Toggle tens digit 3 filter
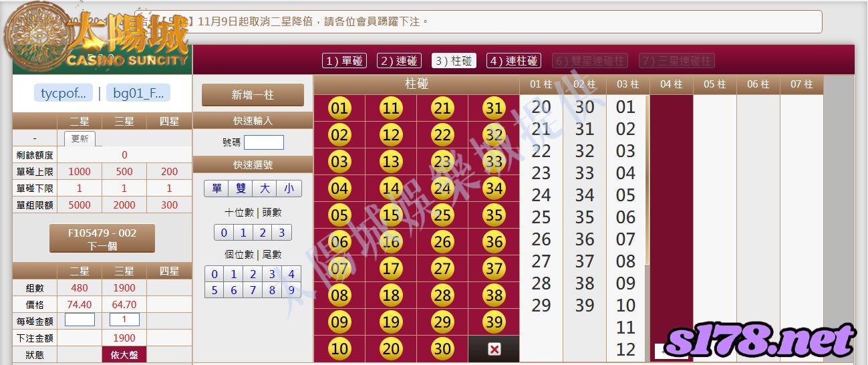Image resolution: width=868 pixels, height=365 pixels. click(x=281, y=233)
